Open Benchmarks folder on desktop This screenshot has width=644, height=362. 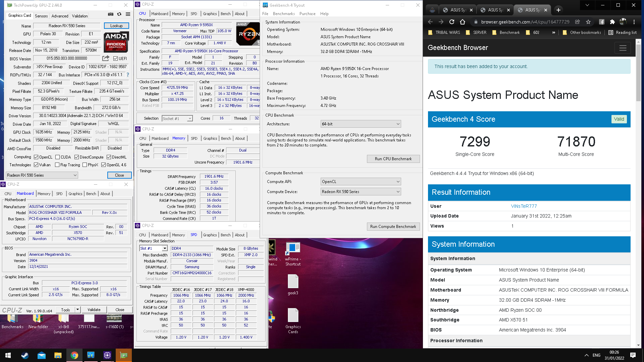pos(12,321)
